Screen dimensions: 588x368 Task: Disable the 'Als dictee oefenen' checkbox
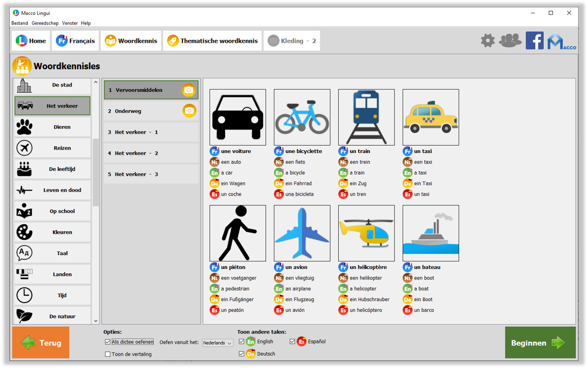pos(108,342)
